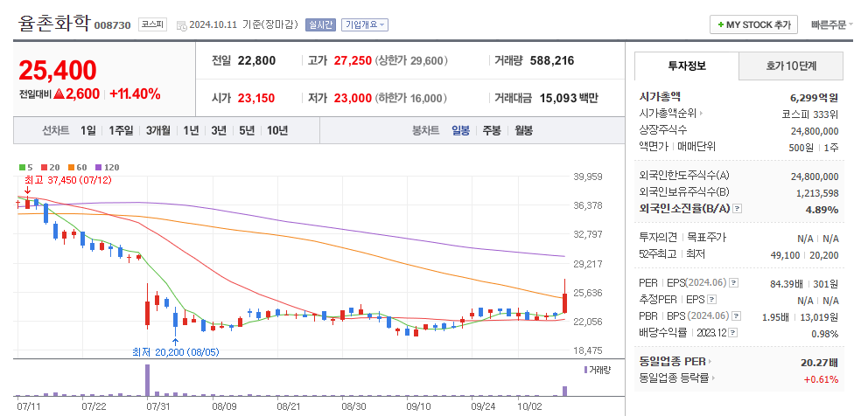Click the current price 25,400
868x416 pixels.
[58, 70]
